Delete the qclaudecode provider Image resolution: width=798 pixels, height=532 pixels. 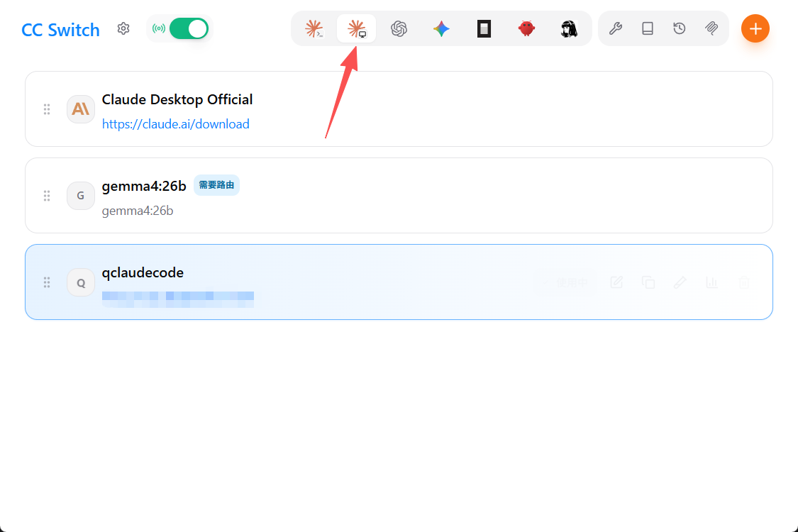point(743,282)
